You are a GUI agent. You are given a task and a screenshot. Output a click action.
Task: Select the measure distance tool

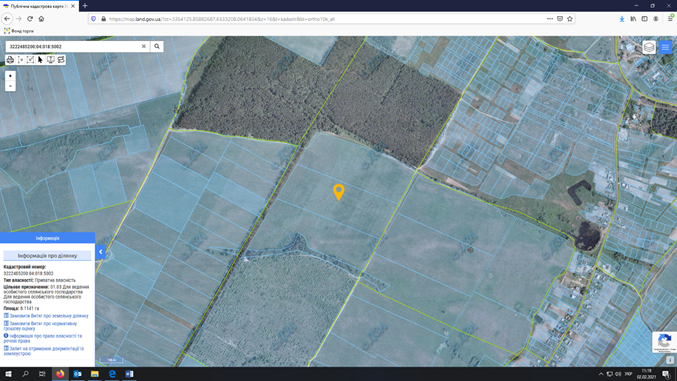[x=20, y=60]
